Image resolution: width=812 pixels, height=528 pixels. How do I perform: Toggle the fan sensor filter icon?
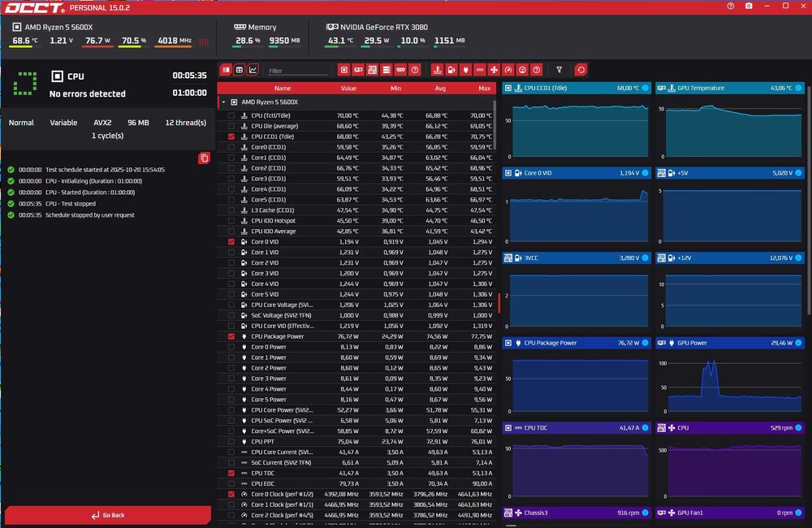click(x=494, y=70)
